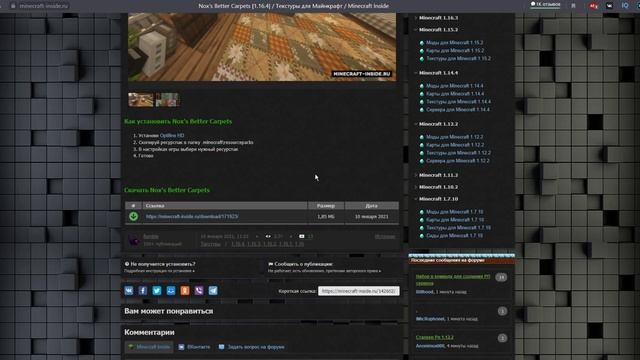Open Seeds for Minecraft 1.7.10
The width and height of the screenshot is (640, 360).
pos(454,236)
